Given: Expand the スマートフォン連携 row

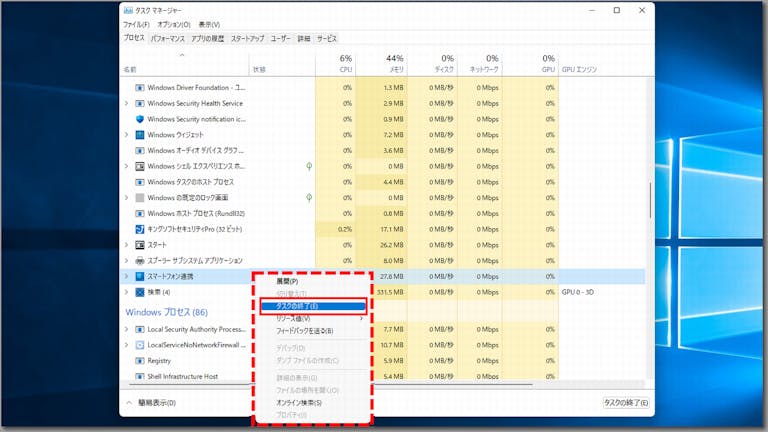Looking at the screenshot, I should tap(126, 276).
